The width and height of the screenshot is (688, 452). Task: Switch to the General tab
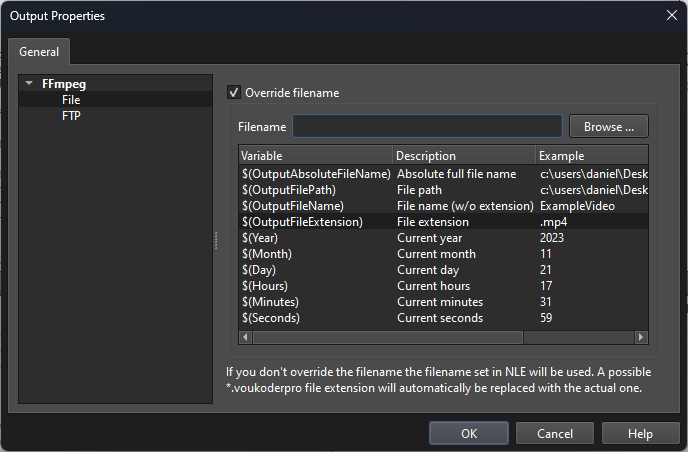pos(39,52)
